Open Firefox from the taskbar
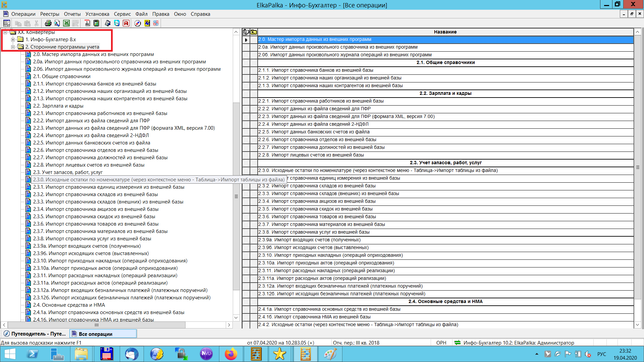This screenshot has width=644, height=362. point(231,354)
